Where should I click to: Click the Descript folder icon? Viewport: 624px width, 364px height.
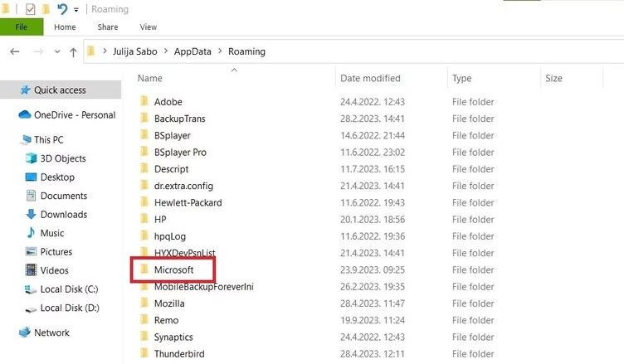[x=144, y=168]
